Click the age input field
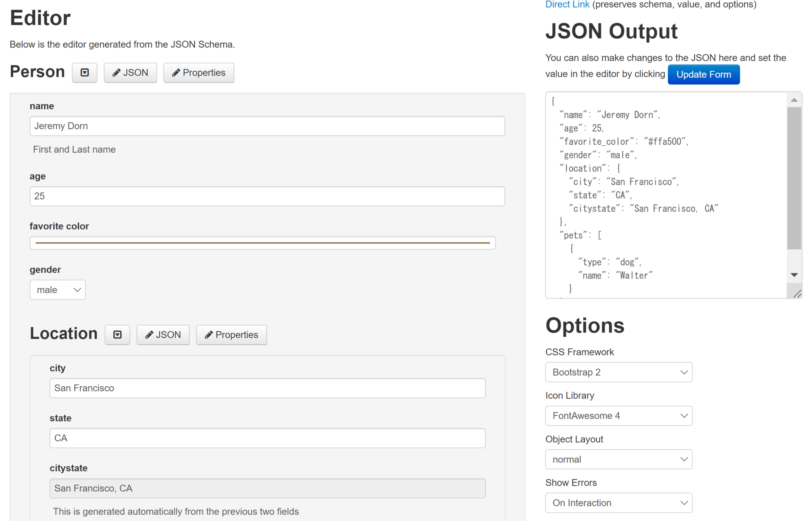The image size is (812, 521). [x=267, y=196]
